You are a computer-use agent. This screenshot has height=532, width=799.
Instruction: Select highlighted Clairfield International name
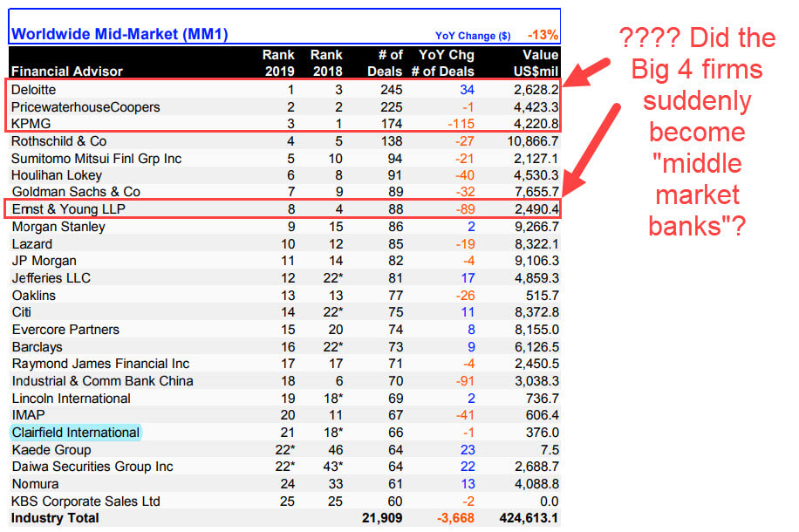pos(76,433)
